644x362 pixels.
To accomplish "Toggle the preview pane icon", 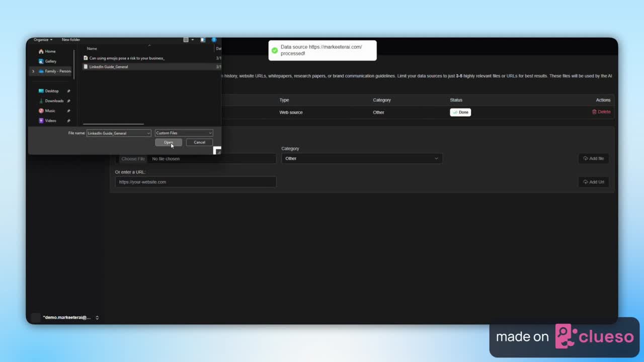I will coord(203,40).
